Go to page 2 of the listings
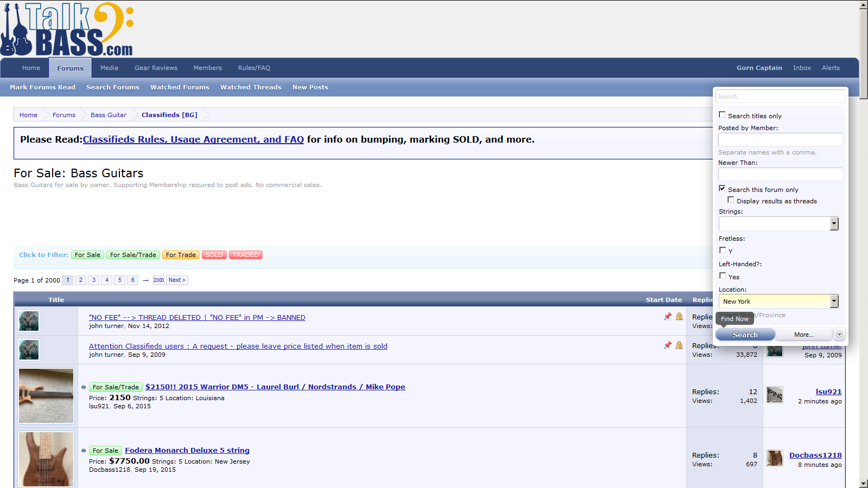Image resolution: width=868 pixels, height=488 pixels. pos(81,280)
